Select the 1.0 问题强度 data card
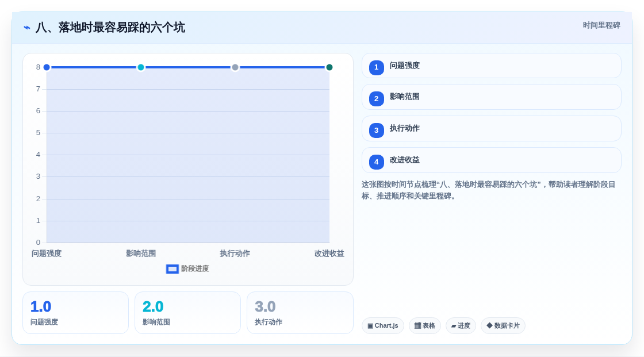 (75, 313)
